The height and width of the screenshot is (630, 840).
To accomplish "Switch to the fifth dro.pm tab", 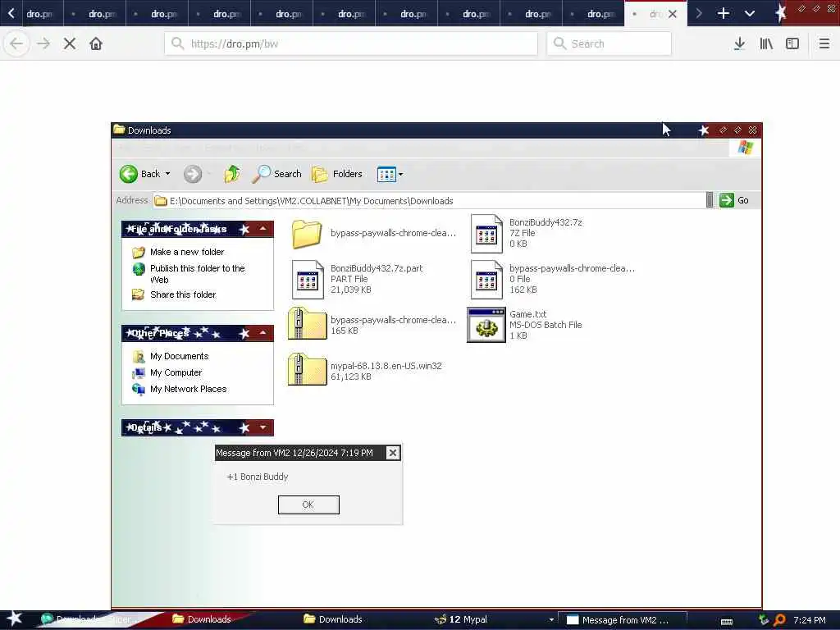I will click(x=282, y=14).
